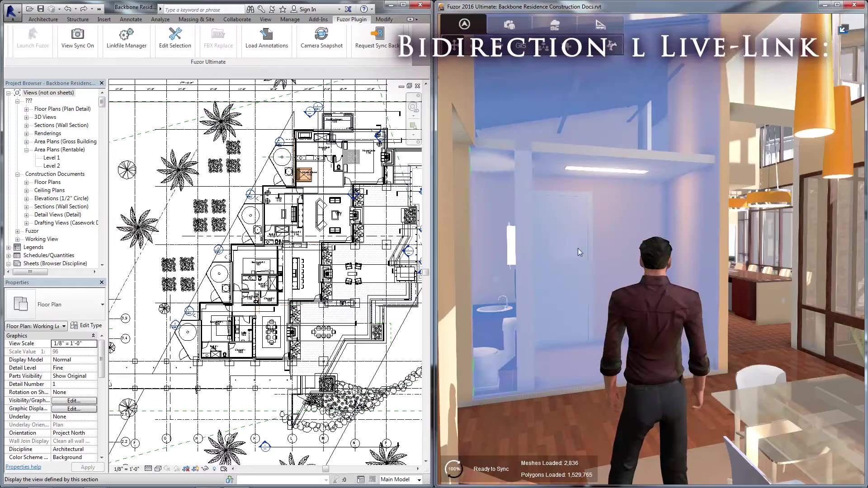Toggle View Sync On camera icon
This screenshot has width=868, height=488.
tap(77, 34)
